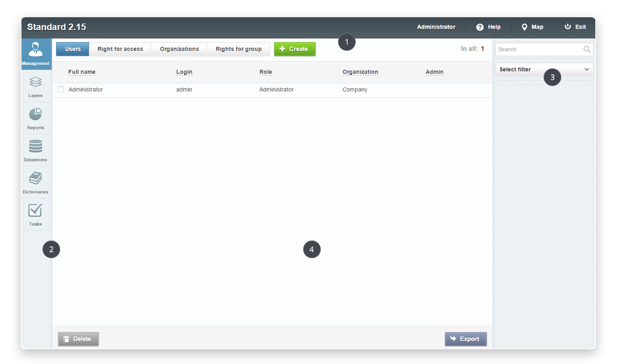618x364 pixels.
Task: Click the search magnifier icon
Action: coord(587,50)
